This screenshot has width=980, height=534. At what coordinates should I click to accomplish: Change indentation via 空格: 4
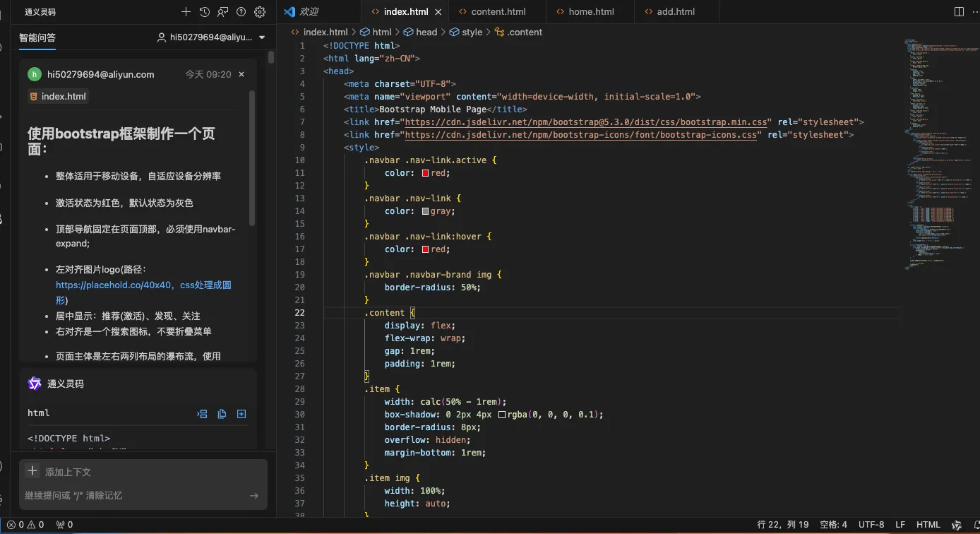834,525
